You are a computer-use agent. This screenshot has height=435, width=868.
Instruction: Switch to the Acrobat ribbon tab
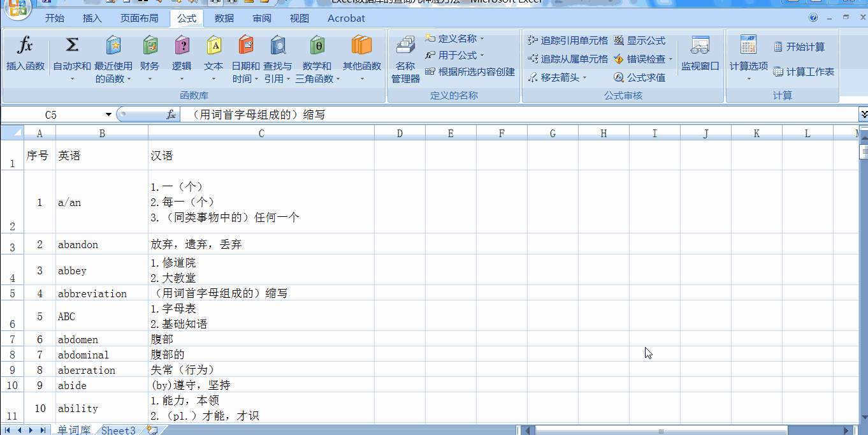(x=347, y=18)
